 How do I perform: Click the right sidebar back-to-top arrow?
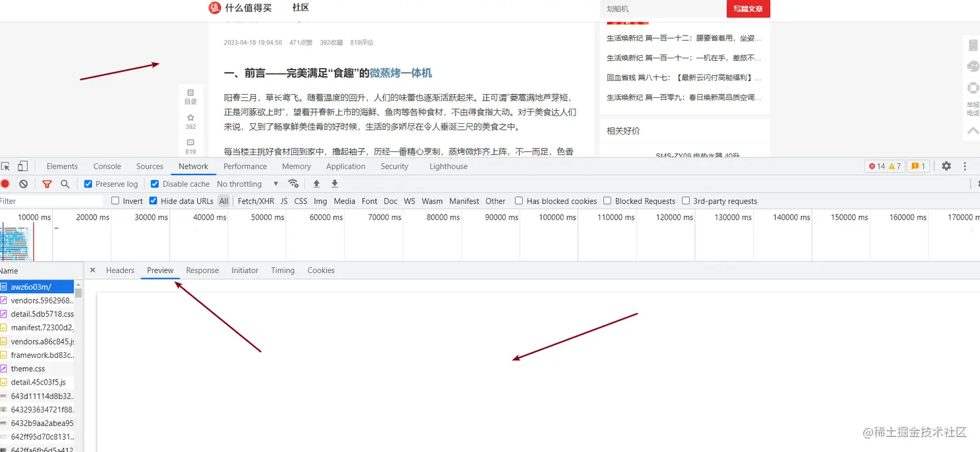pos(973,131)
